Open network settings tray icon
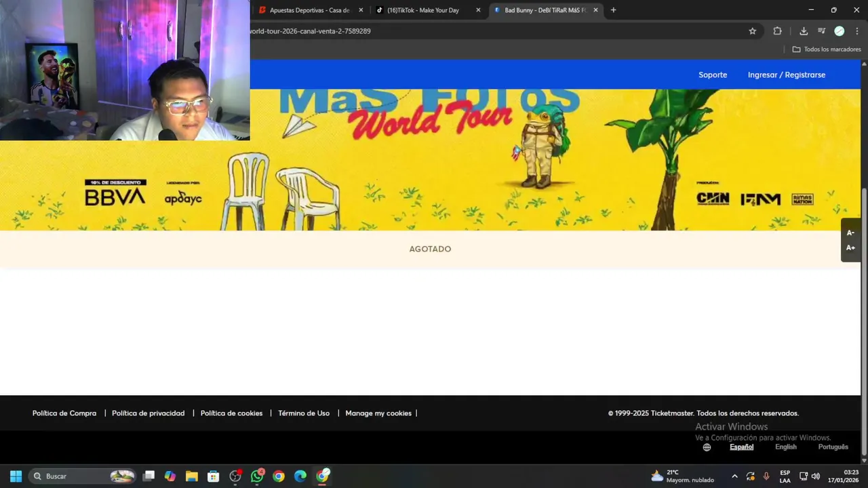Viewport: 868px width, 488px height. pyautogui.click(x=804, y=476)
